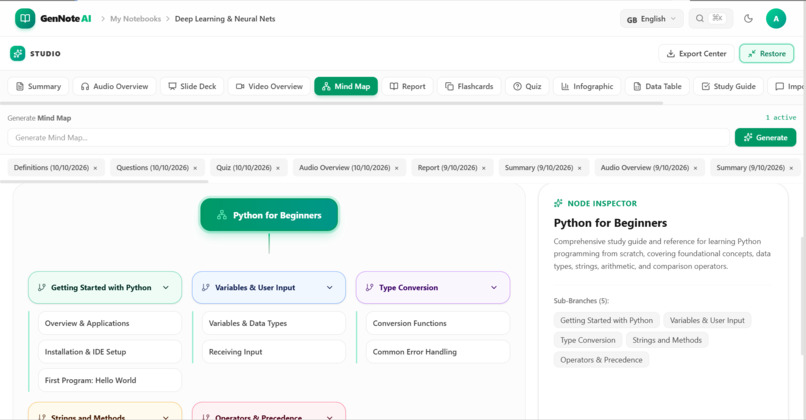Open the Infographic tab
The width and height of the screenshot is (806, 420).
[x=587, y=86]
